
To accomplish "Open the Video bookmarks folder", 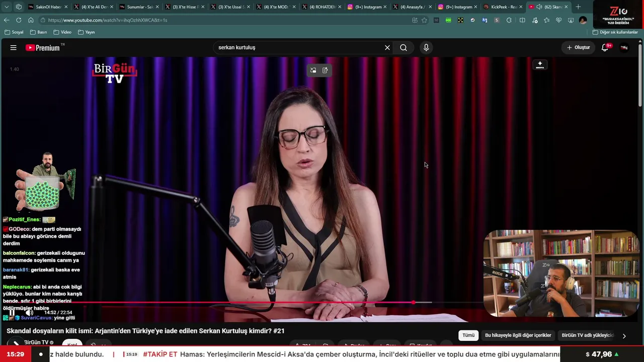I will [x=62, y=32].
